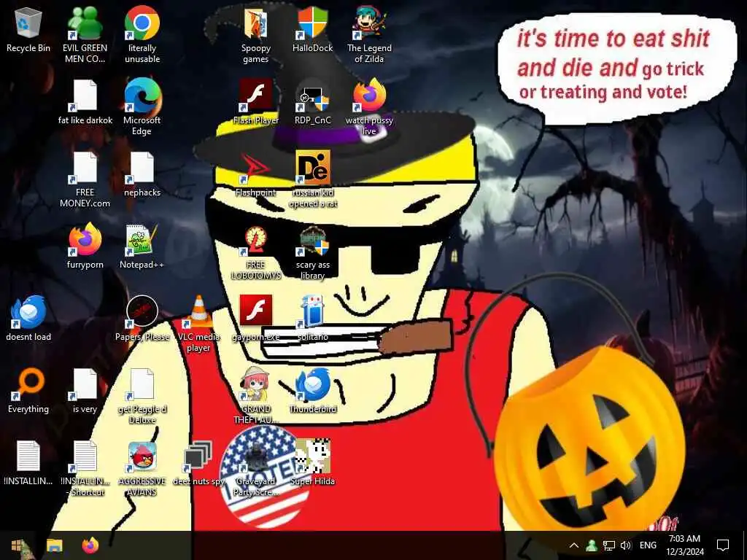Viewport: 747px width, 560px height.
Task: Show hidden tray icons chevron
Action: (x=574, y=545)
